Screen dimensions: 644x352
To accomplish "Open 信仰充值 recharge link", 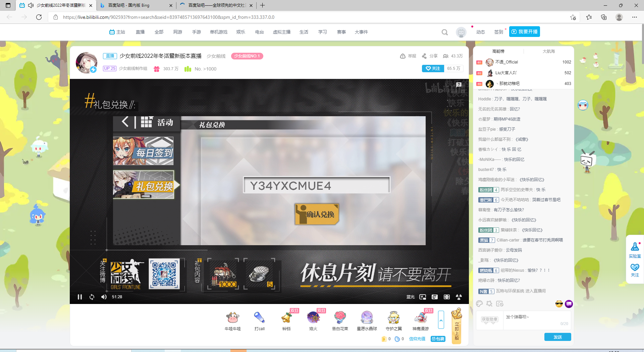I will pyautogui.click(x=417, y=339).
